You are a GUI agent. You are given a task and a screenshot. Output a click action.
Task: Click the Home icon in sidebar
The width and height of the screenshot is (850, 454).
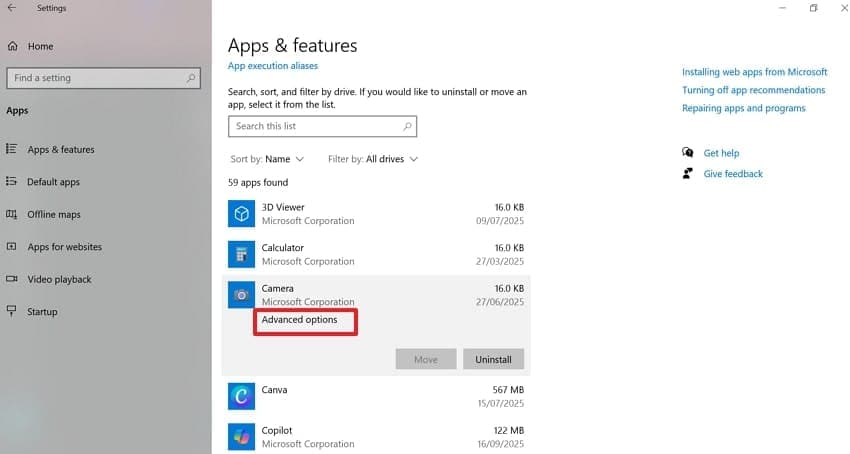[12, 46]
